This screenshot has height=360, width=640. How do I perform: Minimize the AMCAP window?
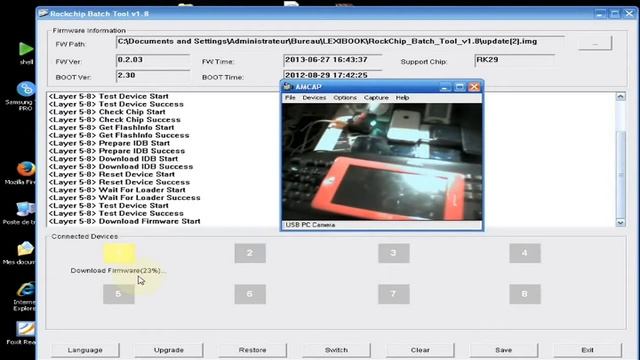[x=445, y=87]
